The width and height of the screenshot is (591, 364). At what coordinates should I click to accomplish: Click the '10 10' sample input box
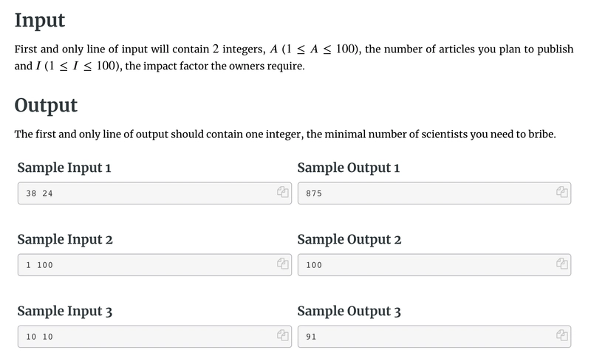(x=154, y=337)
